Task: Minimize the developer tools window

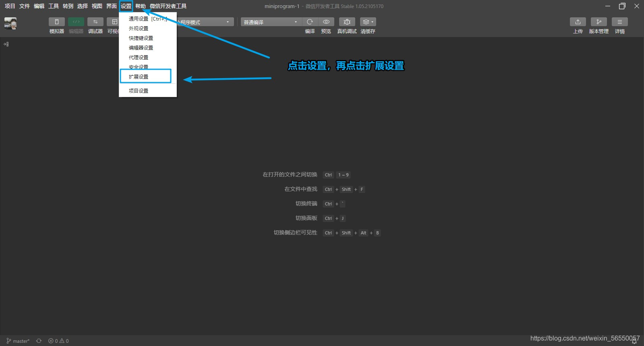Action: [608, 6]
